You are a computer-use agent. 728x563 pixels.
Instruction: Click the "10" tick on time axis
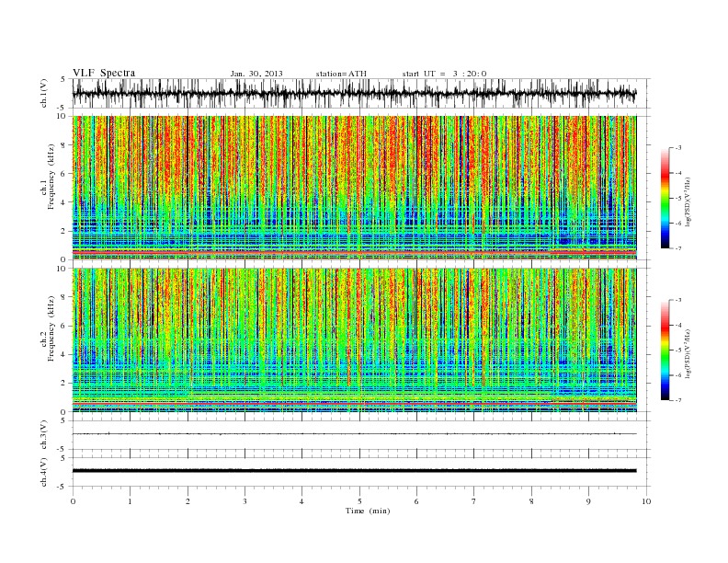[646, 501]
